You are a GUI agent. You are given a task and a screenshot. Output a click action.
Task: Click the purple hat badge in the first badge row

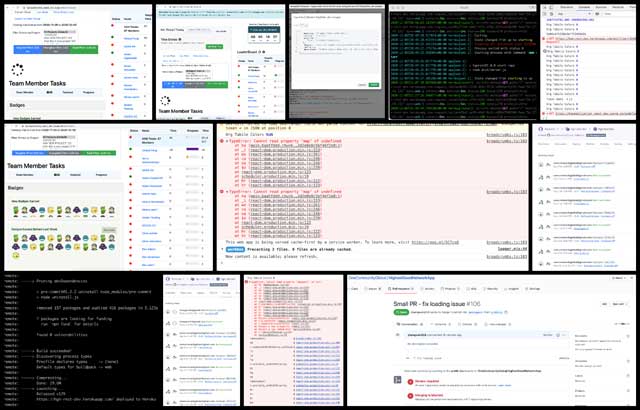click(33, 210)
